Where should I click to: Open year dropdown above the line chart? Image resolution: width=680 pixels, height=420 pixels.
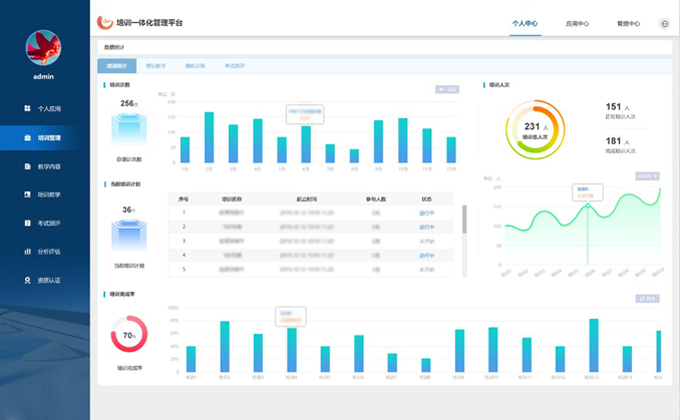(648, 176)
